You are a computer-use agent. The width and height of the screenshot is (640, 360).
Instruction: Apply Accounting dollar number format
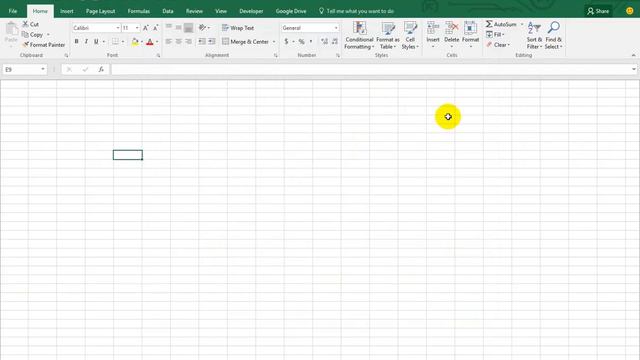pyautogui.click(x=286, y=42)
